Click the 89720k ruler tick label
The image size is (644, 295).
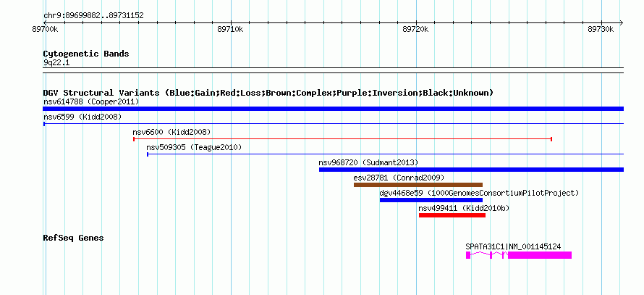415,29
